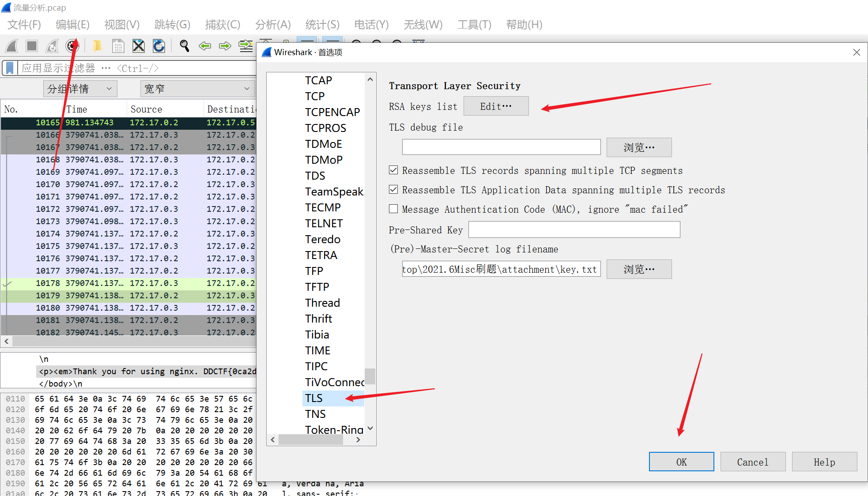
Task: Open Help in preferences dialog
Action: (824, 462)
